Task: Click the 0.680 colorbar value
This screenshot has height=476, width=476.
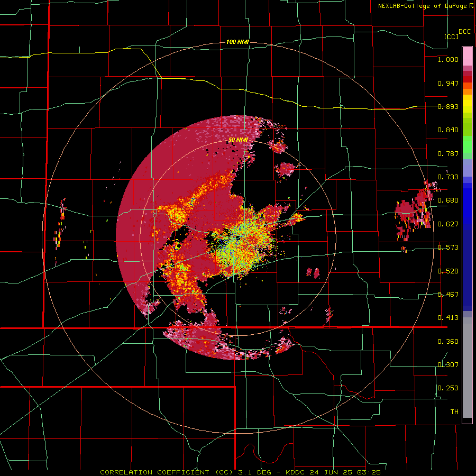Action: click(x=448, y=200)
